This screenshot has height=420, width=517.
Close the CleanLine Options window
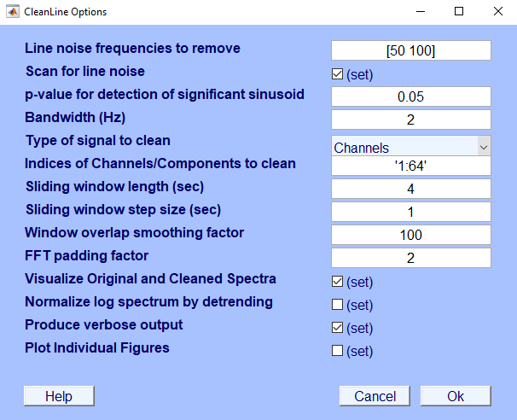(497, 12)
